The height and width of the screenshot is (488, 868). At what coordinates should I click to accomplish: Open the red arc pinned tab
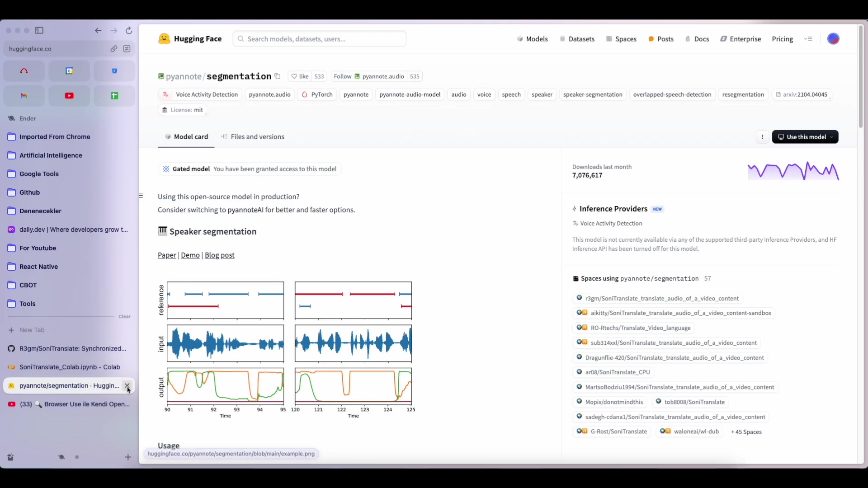[24, 71]
